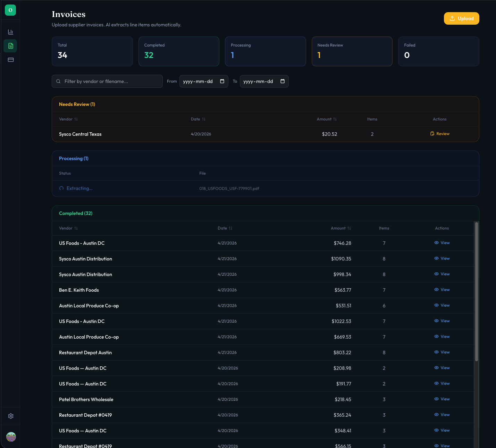496x448 pixels.
Task: View the Ben E. Keith Foods invoice
Action: click(442, 290)
